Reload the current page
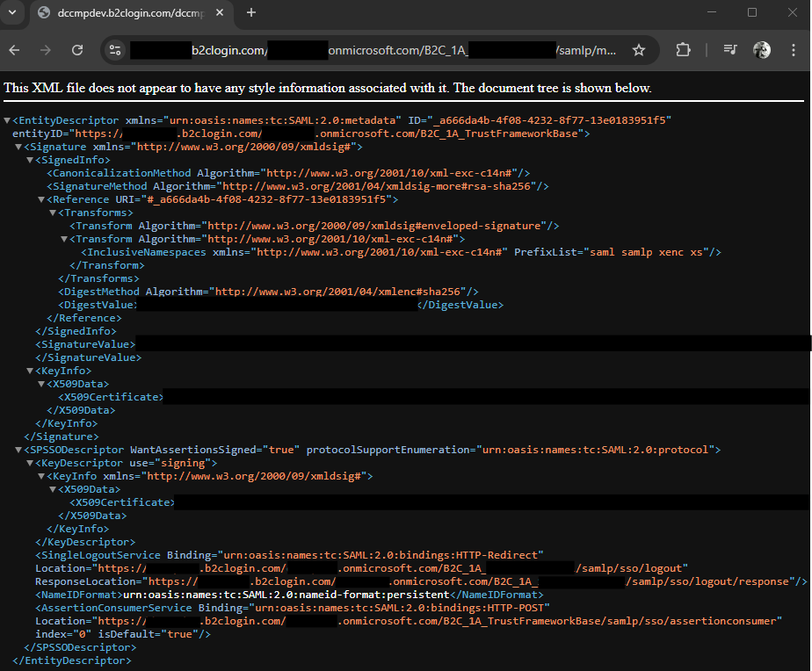Screen dimensions: 812x671 point(77,50)
